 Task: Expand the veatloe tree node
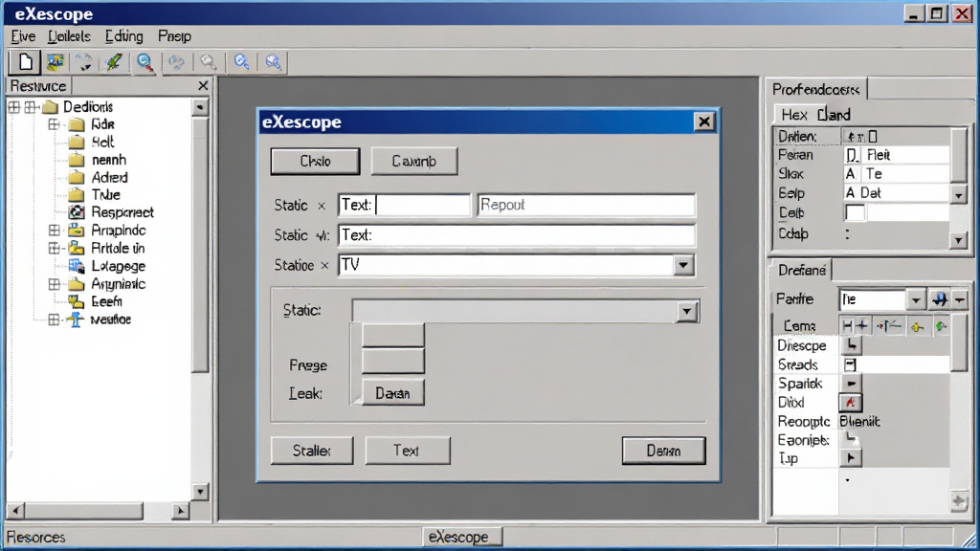tap(55, 320)
